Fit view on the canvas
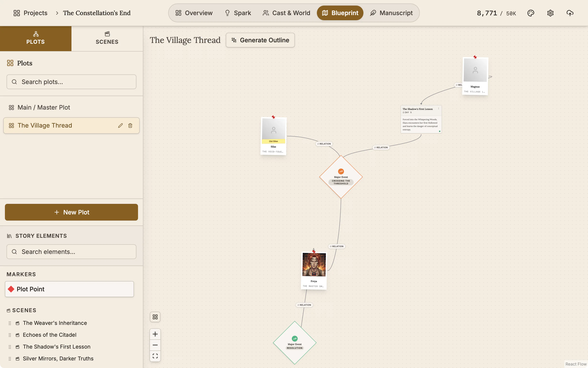Image resolution: width=588 pixels, height=368 pixels. [155, 356]
